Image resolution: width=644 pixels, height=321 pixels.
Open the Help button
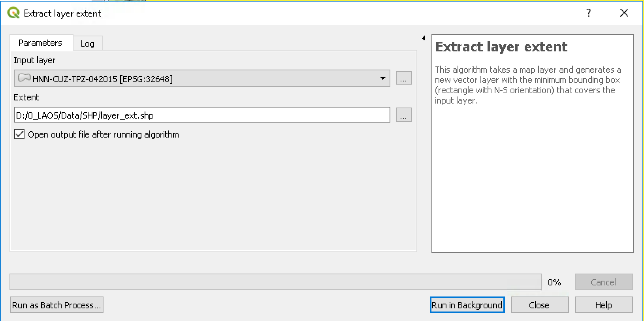tap(604, 305)
